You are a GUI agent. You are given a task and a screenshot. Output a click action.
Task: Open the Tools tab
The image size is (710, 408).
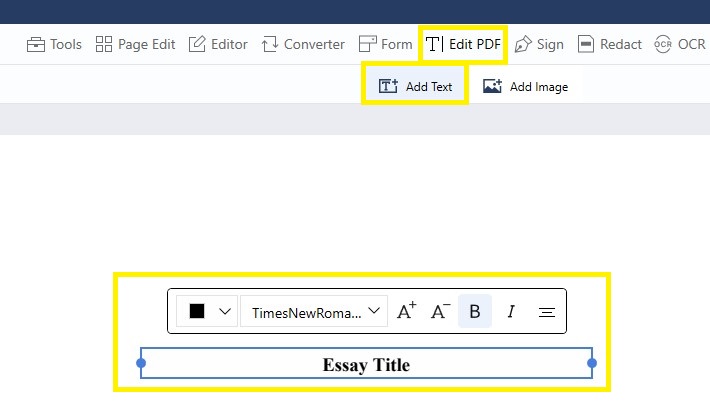(x=54, y=44)
